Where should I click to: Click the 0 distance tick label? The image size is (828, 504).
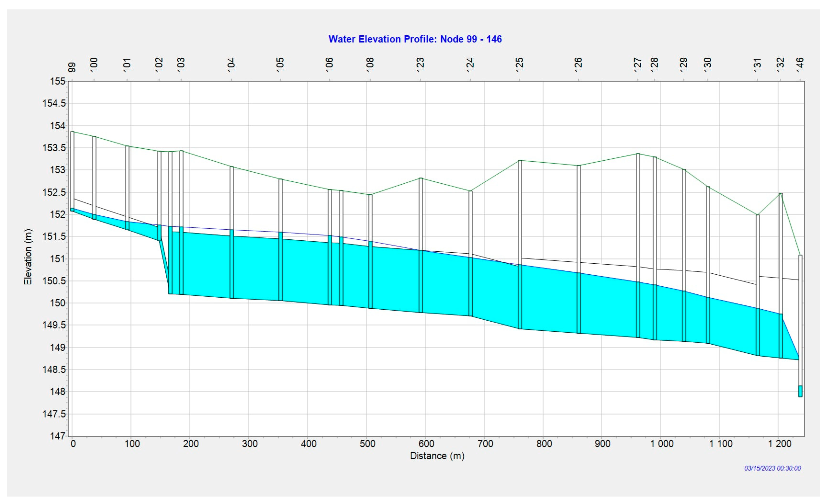(x=73, y=444)
